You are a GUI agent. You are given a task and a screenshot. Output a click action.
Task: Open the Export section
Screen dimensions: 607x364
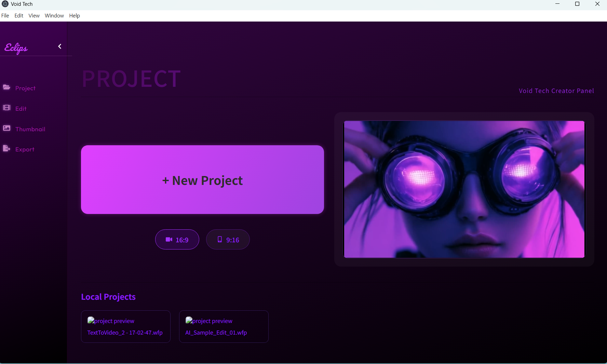point(25,149)
